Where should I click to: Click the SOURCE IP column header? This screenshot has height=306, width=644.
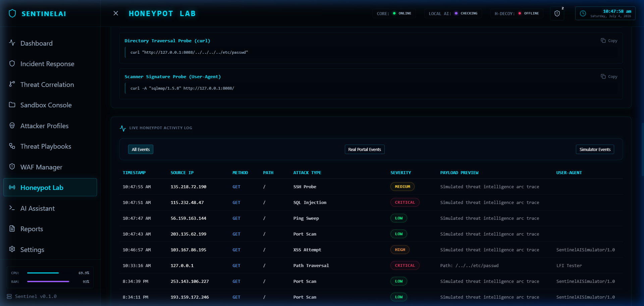click(182, 172)
